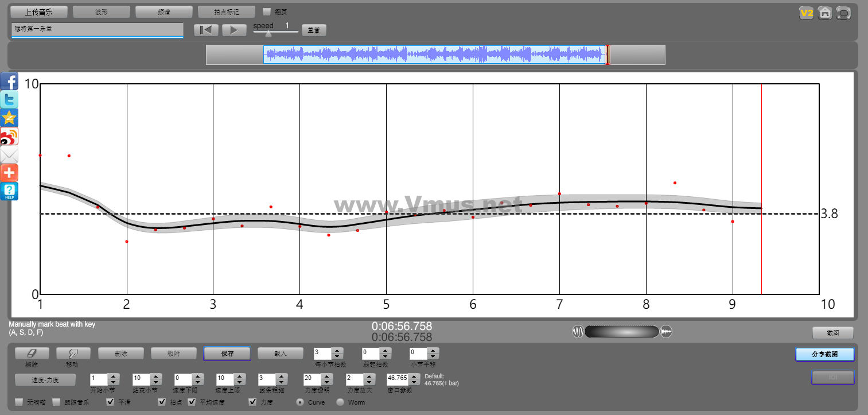This screenshot has width=868, height=415.
Task: Rewind to start with skip-back button
Action: 206,30
